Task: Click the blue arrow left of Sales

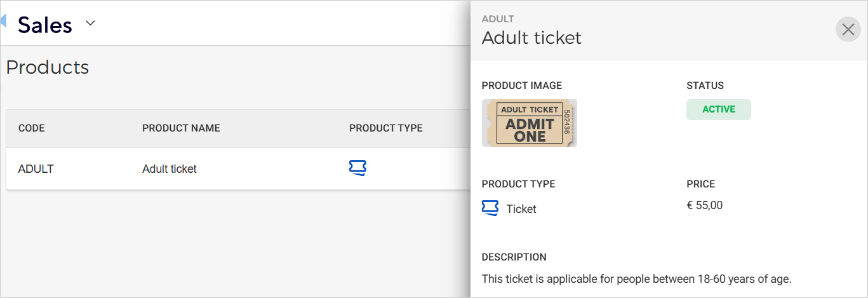Action: point(3,22)
